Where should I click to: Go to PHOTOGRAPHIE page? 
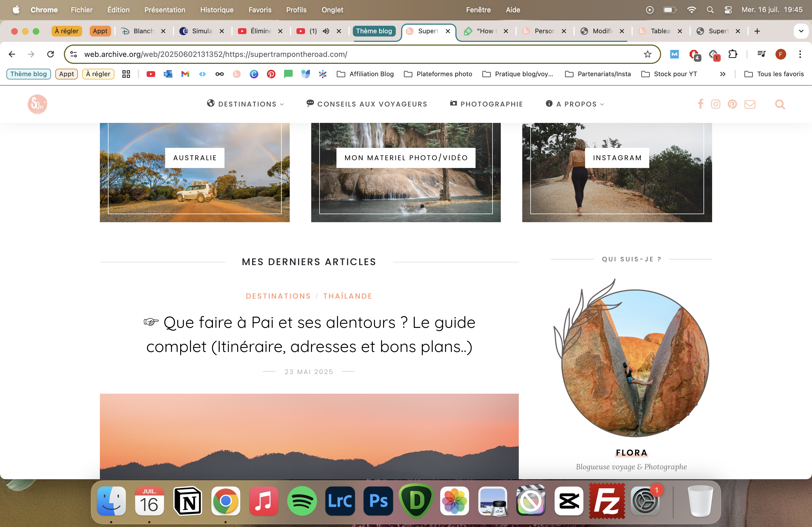(x=486, y=104)
